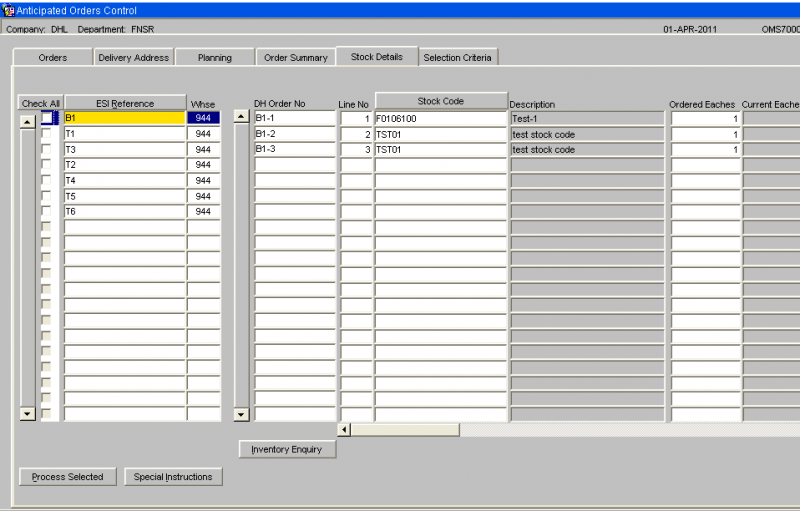800x511 pixels.
Task: Click the Department FNSR label
Action: pos(116,29)
